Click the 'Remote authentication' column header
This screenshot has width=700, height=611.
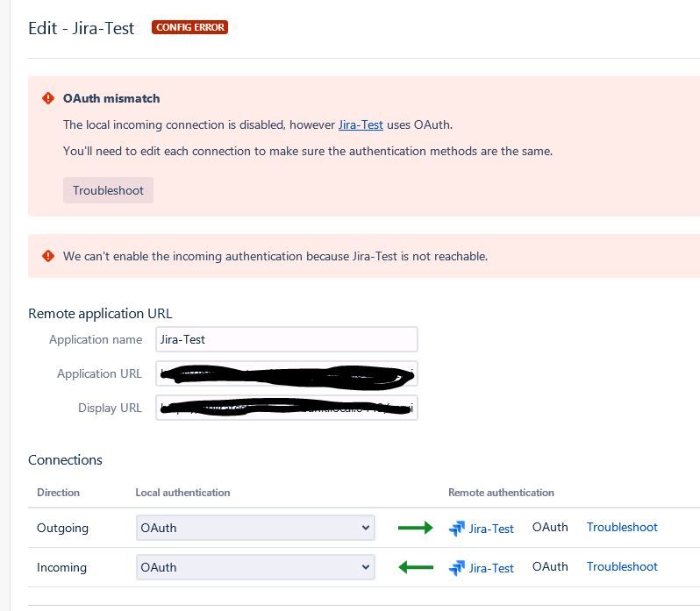point(501,493)
